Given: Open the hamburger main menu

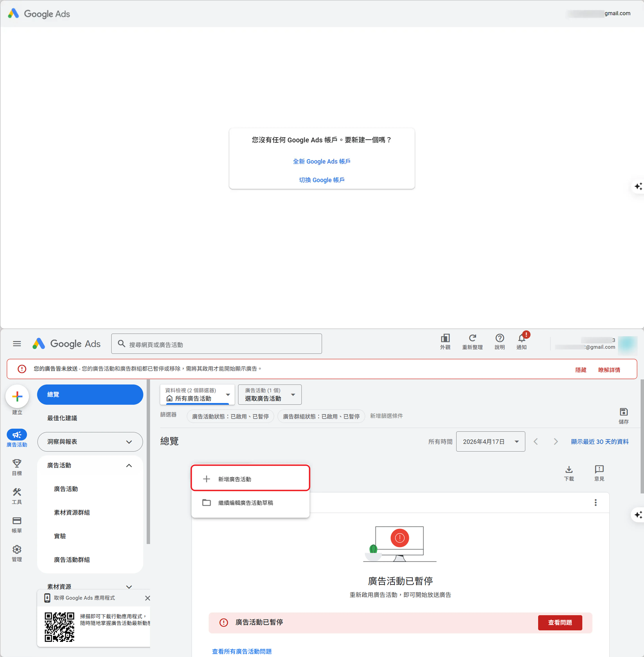Looking at the screenshot, I should coord(17,344).
